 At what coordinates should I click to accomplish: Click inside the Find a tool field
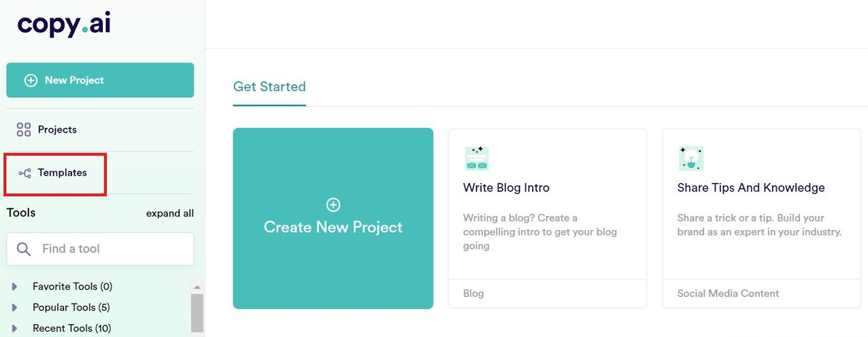(x=100, y=249)
